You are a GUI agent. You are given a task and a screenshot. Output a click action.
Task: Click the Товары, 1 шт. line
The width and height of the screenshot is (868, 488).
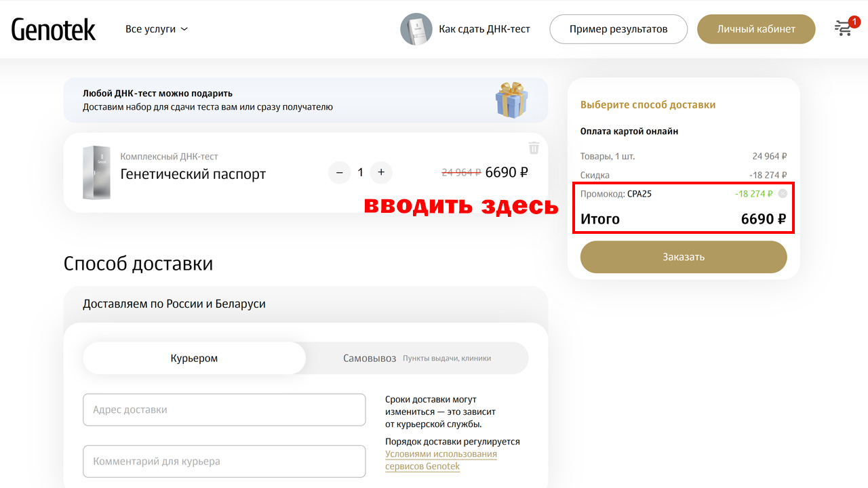[684, 156]
